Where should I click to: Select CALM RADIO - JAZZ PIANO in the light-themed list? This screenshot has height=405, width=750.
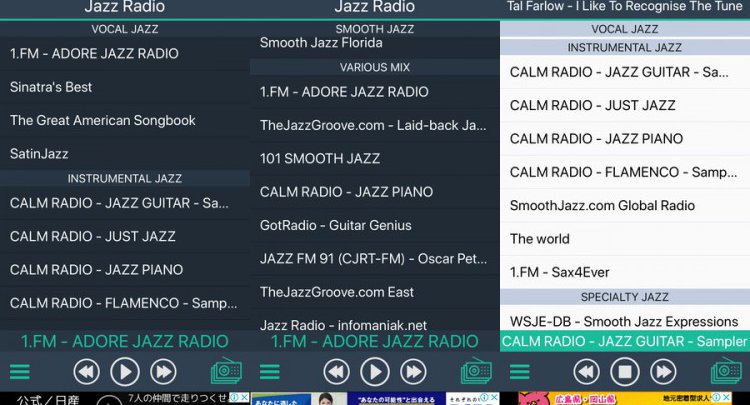625,139
